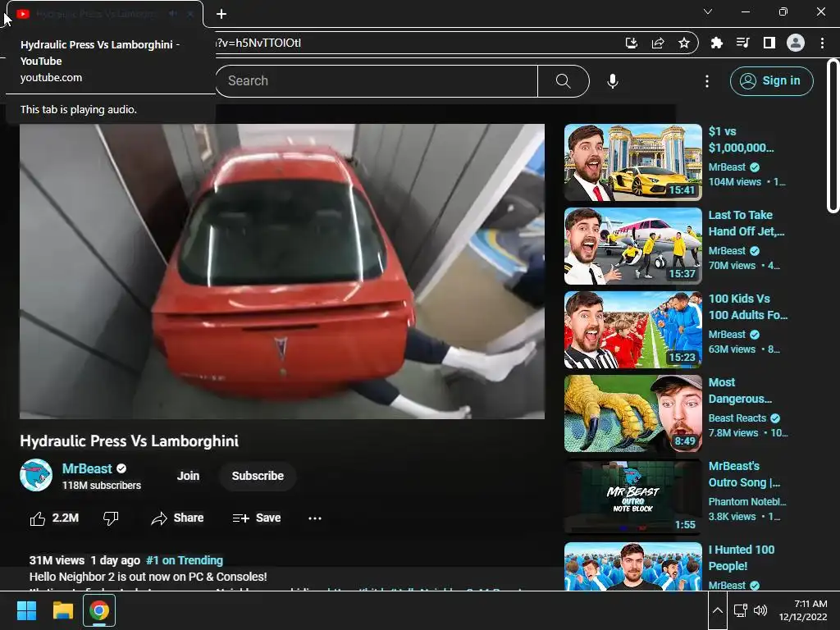The width and height of the screenshot is (840, 630).
Task: Click the Sign in button
Action: (x=771, y=81)
